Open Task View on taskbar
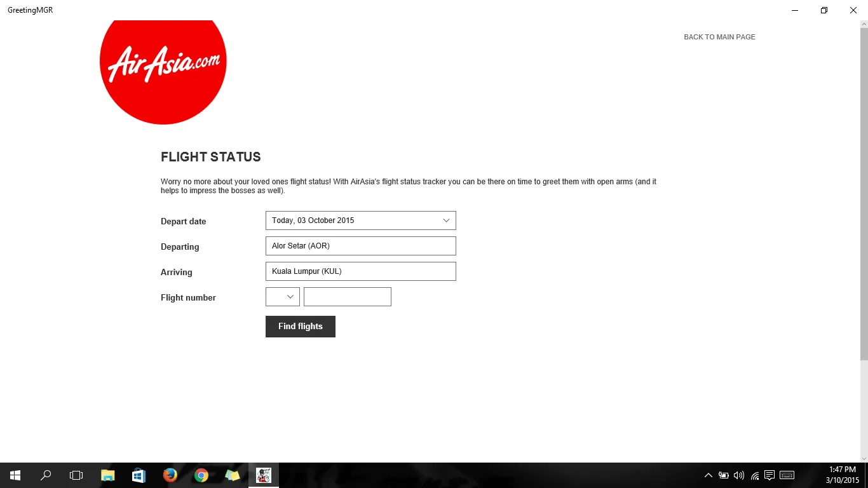Image resolution: width=868 pixels, height=488 pixels. point(76,475)
